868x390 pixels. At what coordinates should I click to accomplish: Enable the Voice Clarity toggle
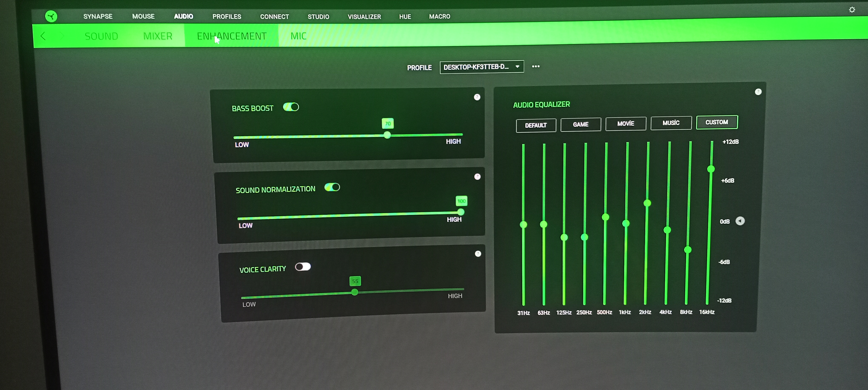pyautogui.click(x=303, y=267)
